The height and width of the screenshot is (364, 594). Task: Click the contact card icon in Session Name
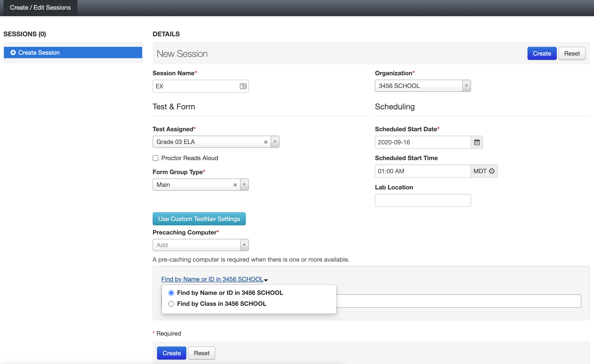tap(243, 86)
